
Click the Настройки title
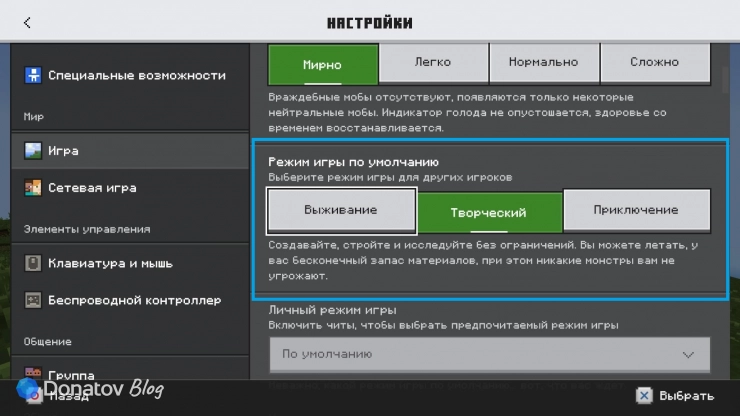coord(370,23)
